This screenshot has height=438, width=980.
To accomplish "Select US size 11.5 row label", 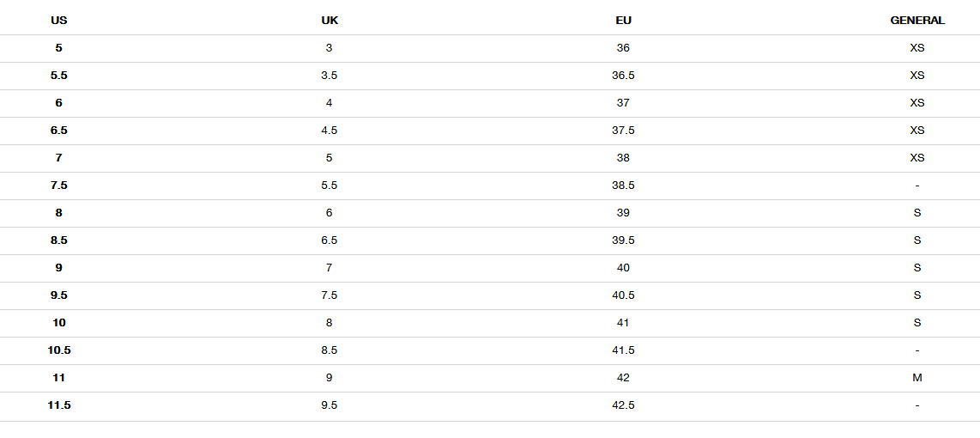I will pos(58,405).
